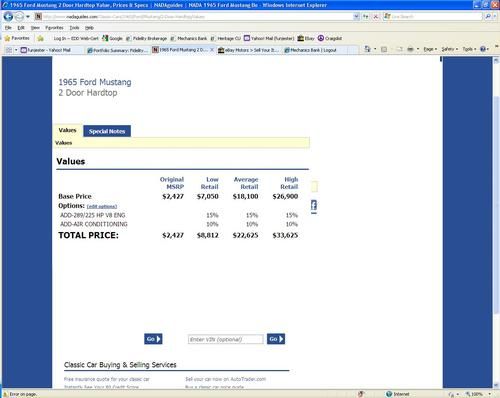The image size is (500, 398).
Task: Open the Safety dropdown menu
Action: pos(450,49)
